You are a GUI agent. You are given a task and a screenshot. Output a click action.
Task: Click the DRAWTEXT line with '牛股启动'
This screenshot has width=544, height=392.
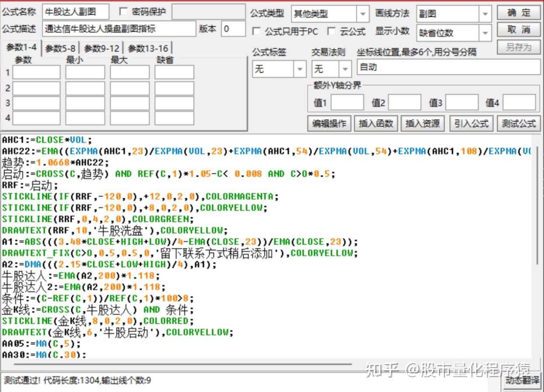pyautogui.click(x=118, y=333)
